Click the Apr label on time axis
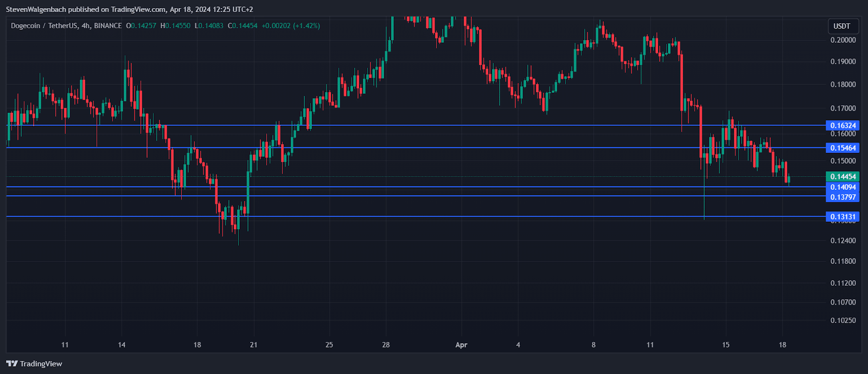Image resolution: width=868 pixels, height=374 pixels. click(461, 345)
